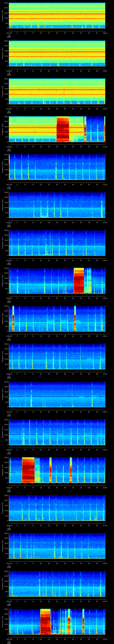The height and width of the screenshot is (644, 114).
Task: Click the 8:49:00 start time label
Action: point(9,488)
